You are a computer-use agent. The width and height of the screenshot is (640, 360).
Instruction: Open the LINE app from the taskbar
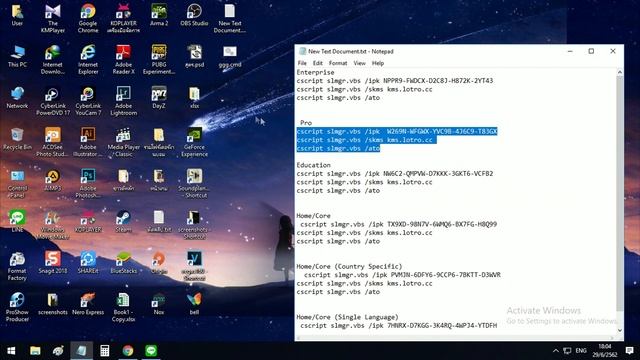(x=151, y=351)
